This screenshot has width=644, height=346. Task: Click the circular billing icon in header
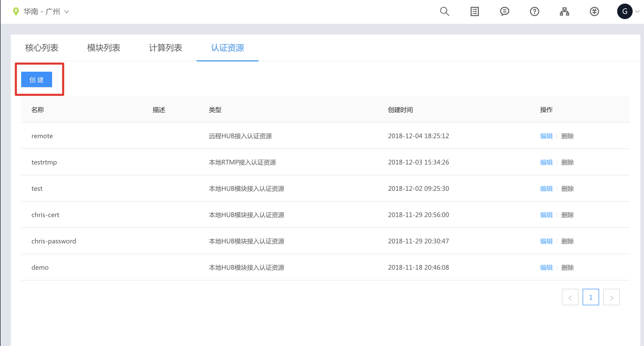(594, 12)
